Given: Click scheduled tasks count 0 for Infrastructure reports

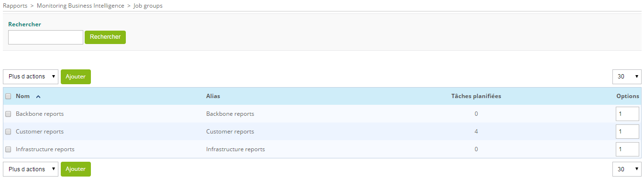Looking at the screenshot, I should (476, 149).
